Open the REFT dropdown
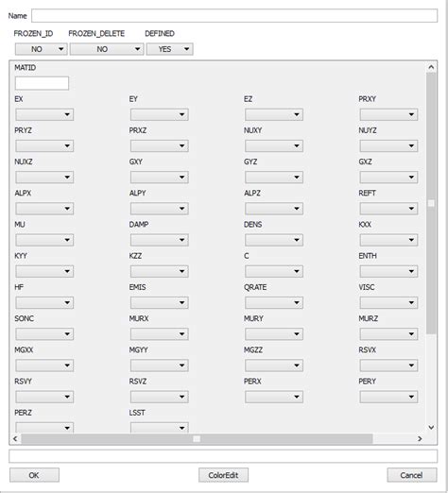The width and height of the screenshot is (448, 493). 388,209
